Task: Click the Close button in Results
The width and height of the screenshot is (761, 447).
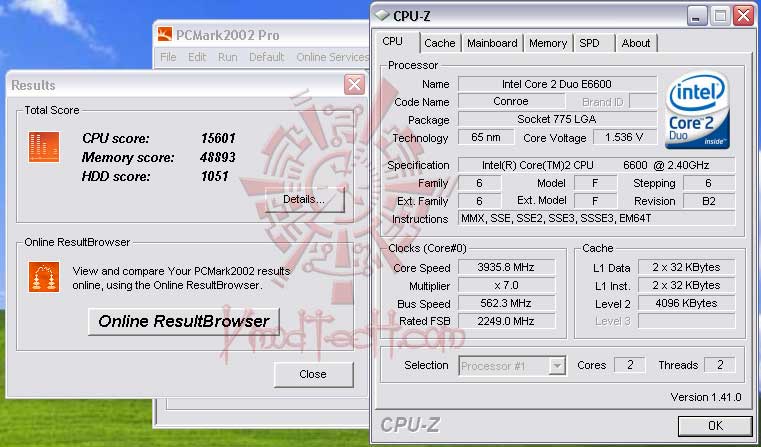Action: [x=313, y=374]
